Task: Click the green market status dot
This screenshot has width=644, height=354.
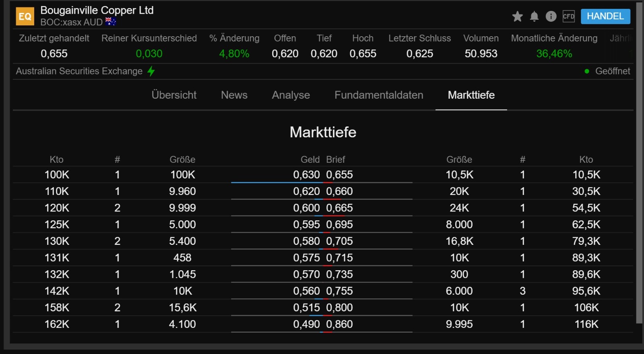Action: [x=587, y=71]
